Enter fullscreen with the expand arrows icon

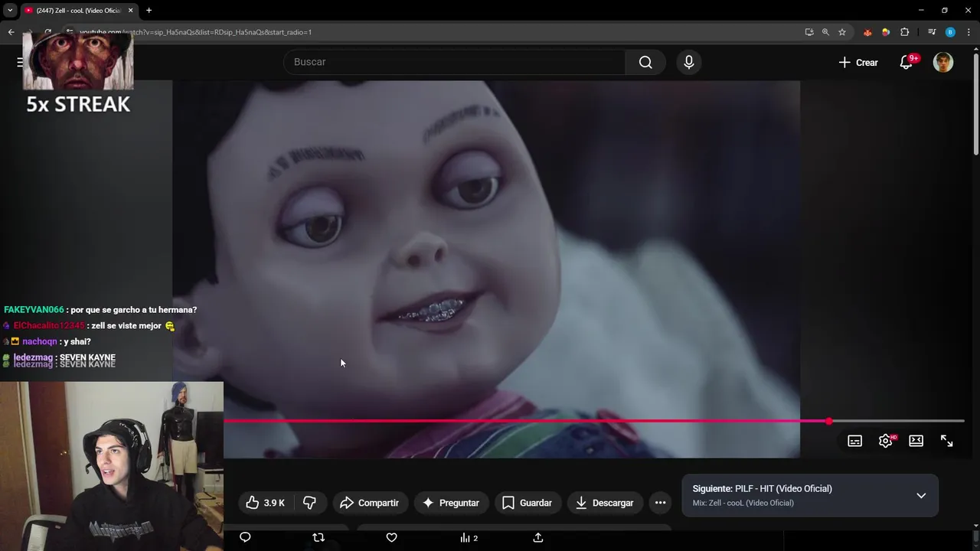[x=946, y=441]
